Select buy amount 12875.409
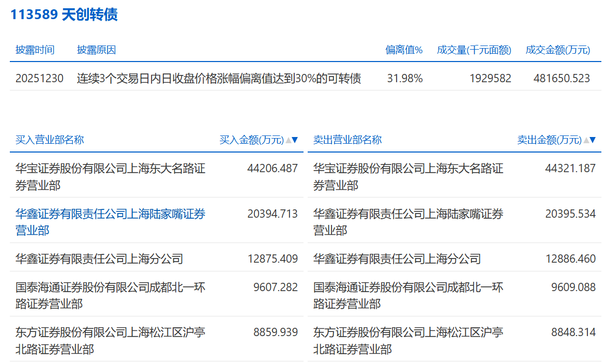Viewport: 605px width, 364px height. [x=273, y=259]
